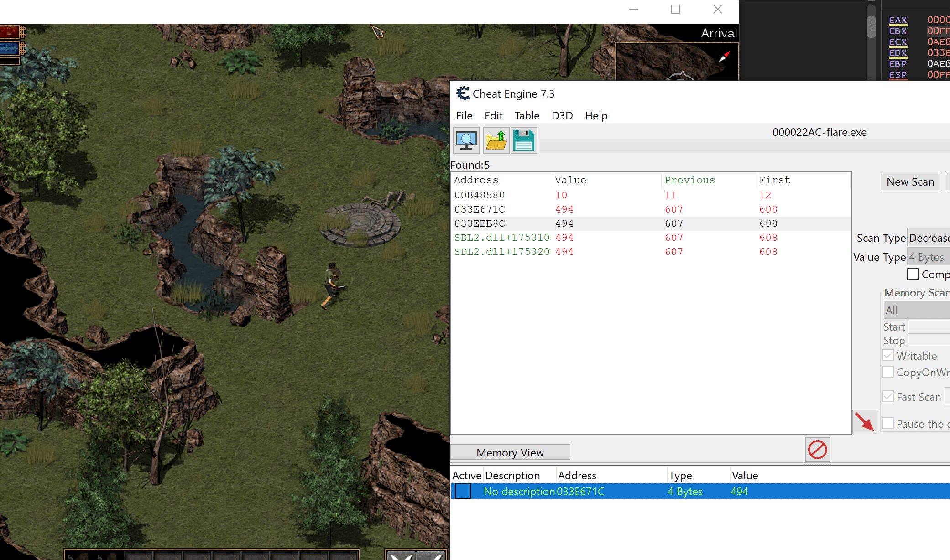This screenshot has height=560, width=950.
Task: Open Memory View
Action: 510,452
